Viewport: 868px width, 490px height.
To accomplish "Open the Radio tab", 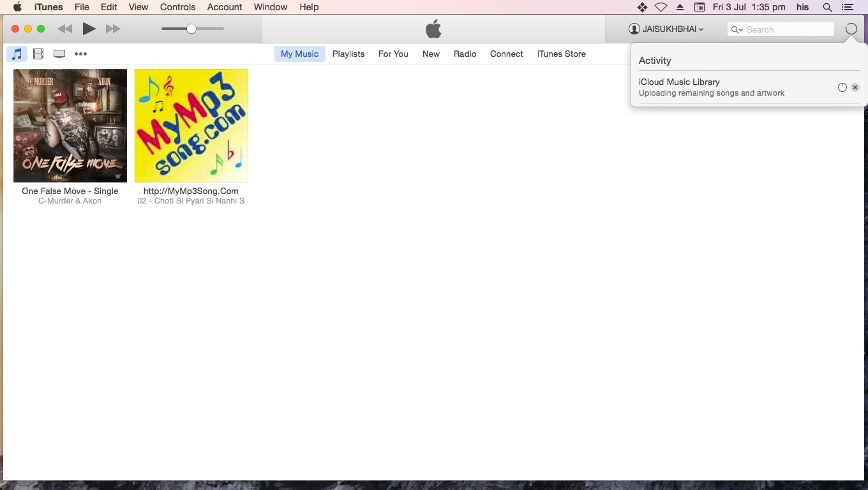I will 465,54.
